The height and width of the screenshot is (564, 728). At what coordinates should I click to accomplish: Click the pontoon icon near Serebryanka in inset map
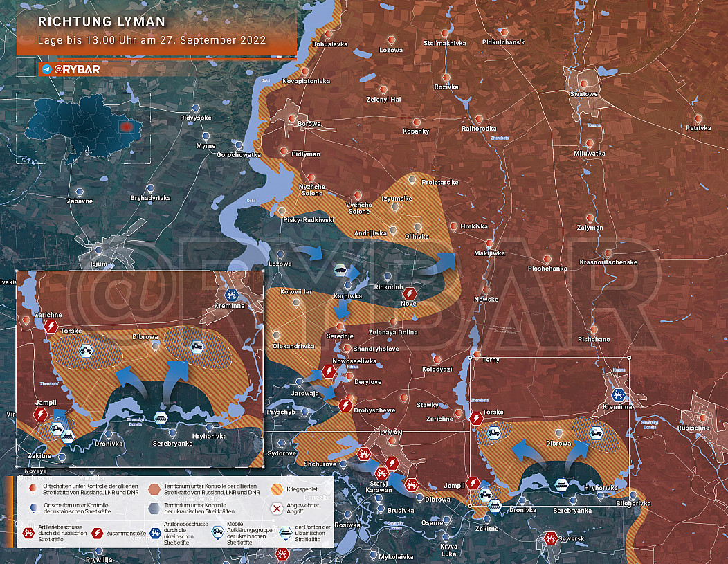[160, 419]
